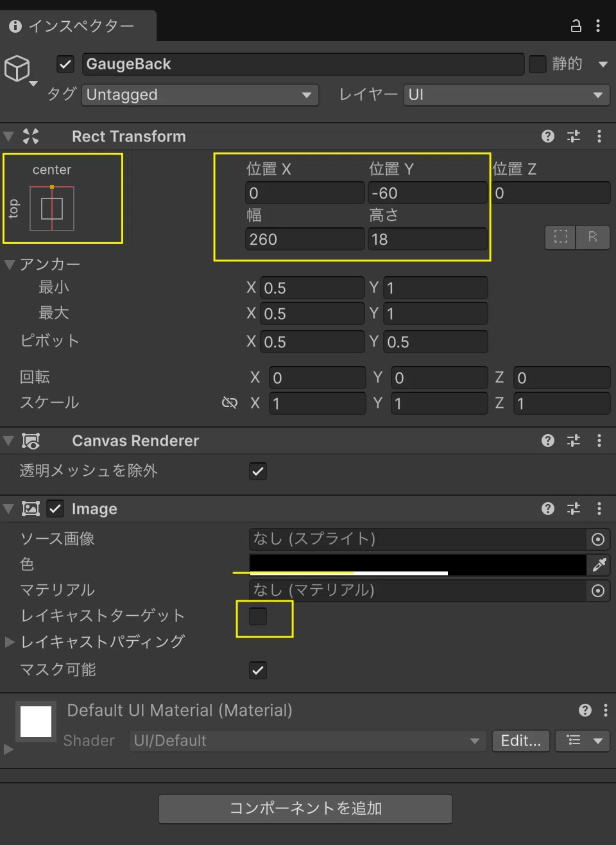Open Rect Transform presets

574,136
